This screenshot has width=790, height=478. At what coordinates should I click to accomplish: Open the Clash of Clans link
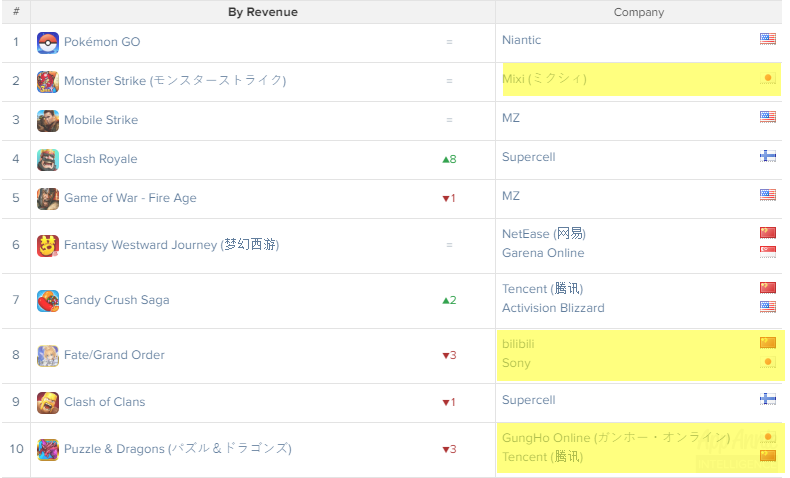point(104,402)
